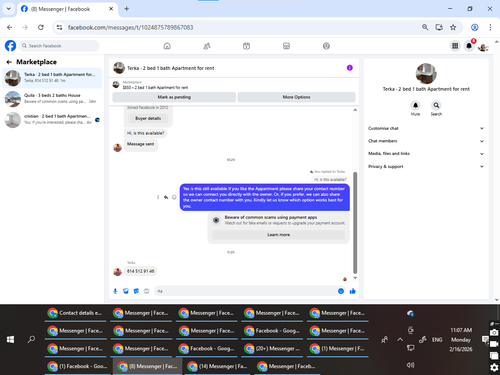500x375 pixels.
Task: Open Chrome tab search dropdown arrow
Action: pos(9,9)
